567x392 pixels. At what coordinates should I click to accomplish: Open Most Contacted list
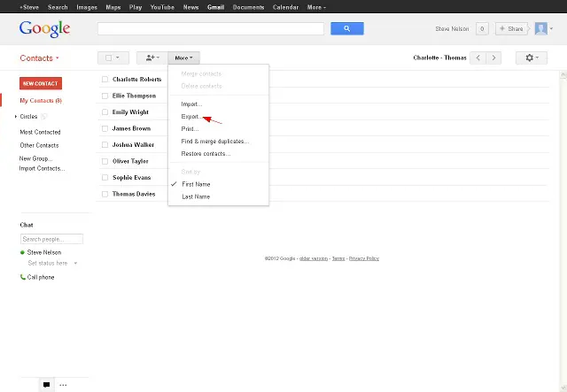point(40,132)
